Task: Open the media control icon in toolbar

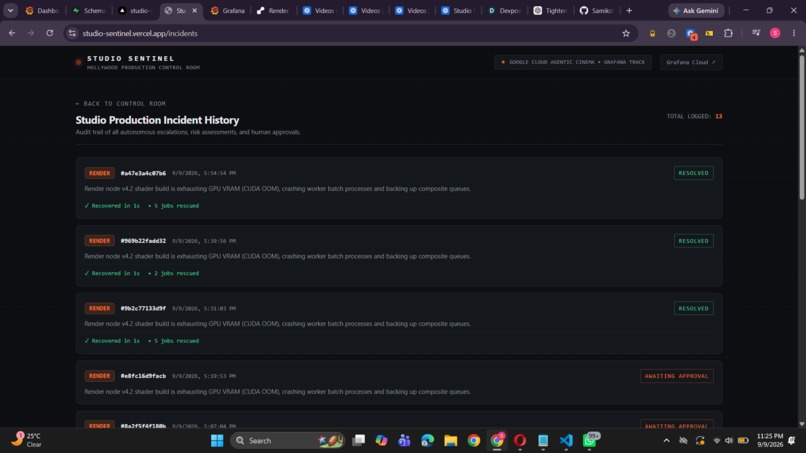Action: tap(756, 33)
